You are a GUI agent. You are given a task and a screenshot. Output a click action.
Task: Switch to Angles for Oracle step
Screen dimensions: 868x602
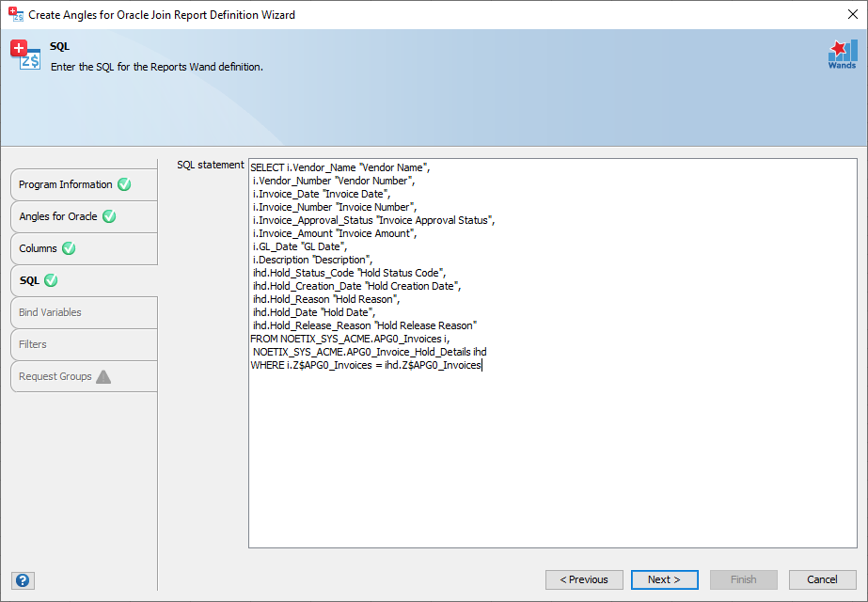coord(58,216)
